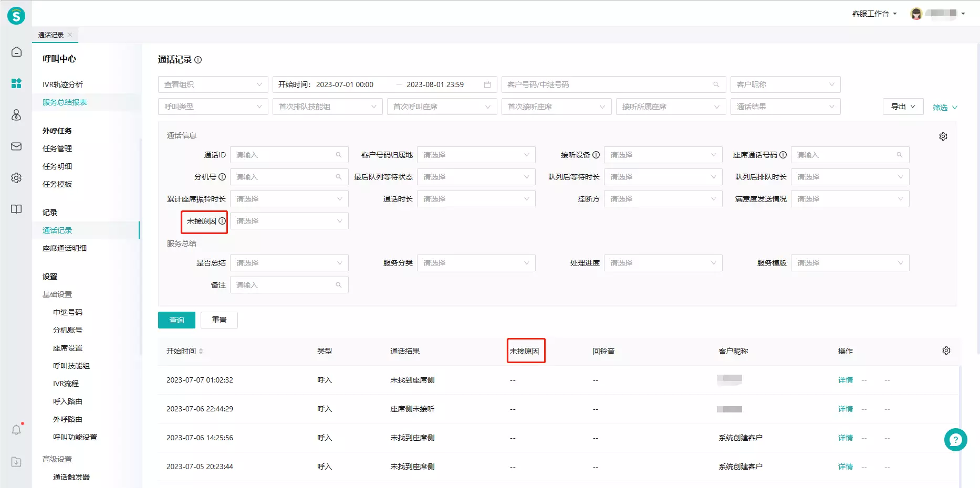980x488 pixels.
Task: Click the info icon next to 座席通话号码
Action: tap(783, 155)
